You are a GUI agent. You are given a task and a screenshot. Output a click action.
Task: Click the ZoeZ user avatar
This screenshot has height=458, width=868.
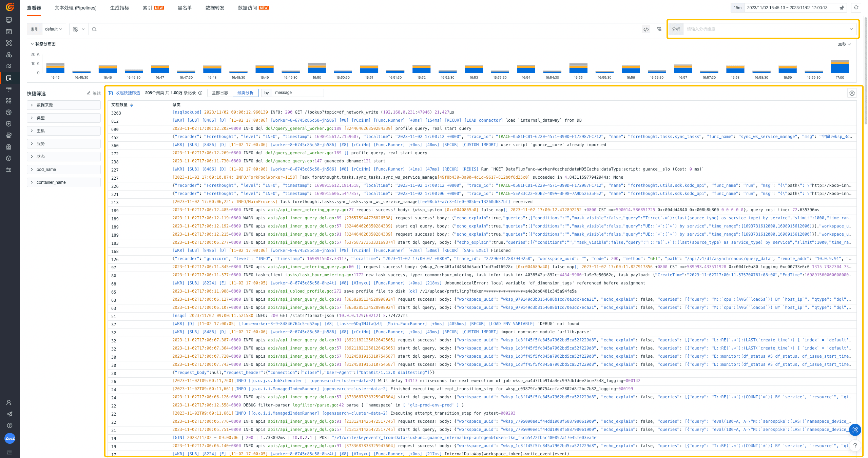tap(10, 438)
